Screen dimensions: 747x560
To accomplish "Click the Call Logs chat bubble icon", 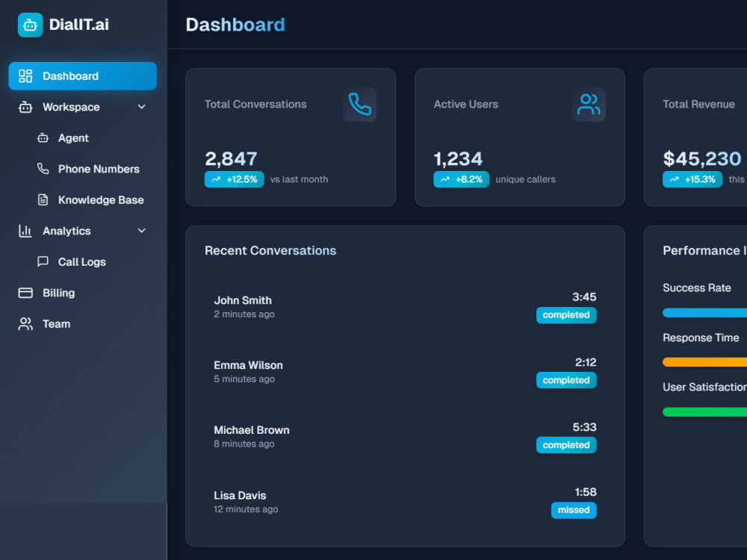I will 43,261.
